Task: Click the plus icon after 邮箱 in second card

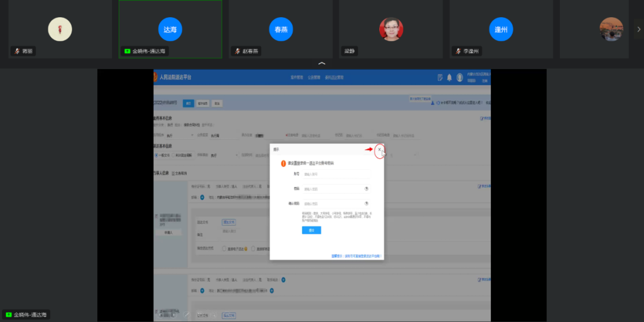Action: point(202,291)
